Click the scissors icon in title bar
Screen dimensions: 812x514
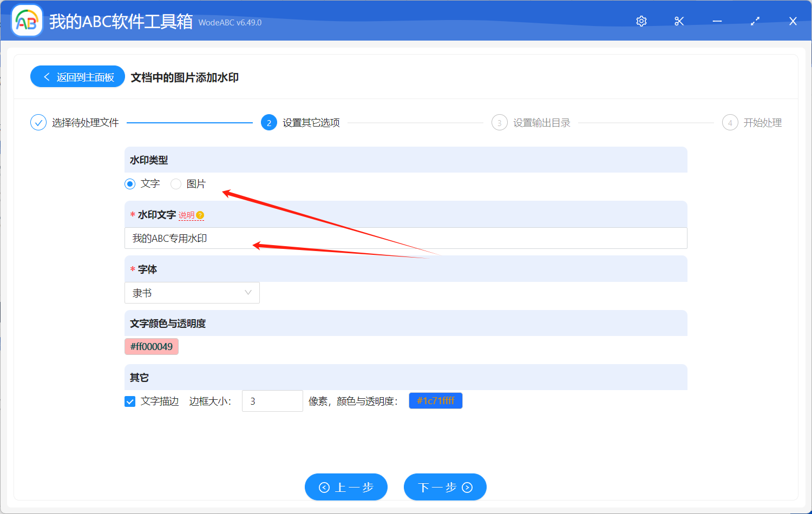tap(679, 21)
